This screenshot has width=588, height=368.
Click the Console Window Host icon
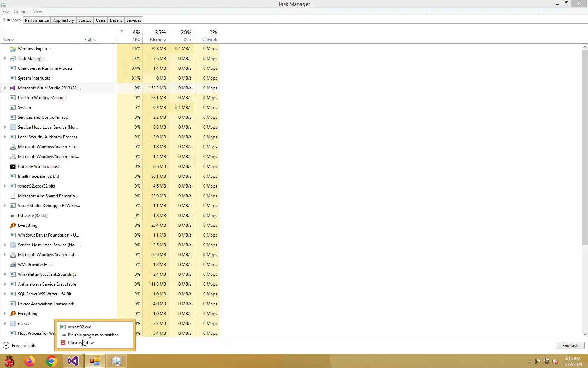click(13, 166)
